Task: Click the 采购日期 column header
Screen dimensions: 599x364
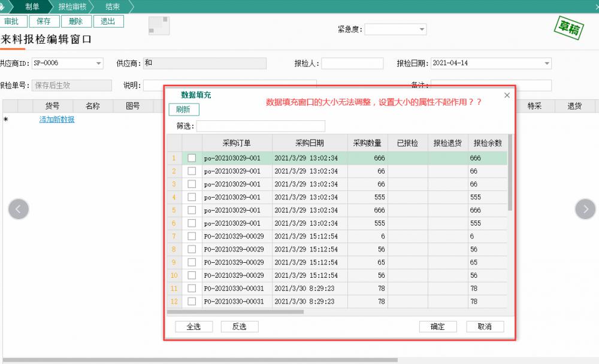Action: (310, 143)
